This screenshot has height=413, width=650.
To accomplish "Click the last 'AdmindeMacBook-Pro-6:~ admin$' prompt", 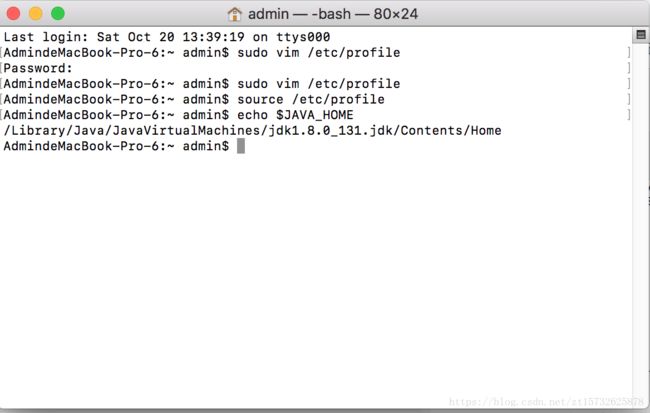I will [x=116, y=146].
